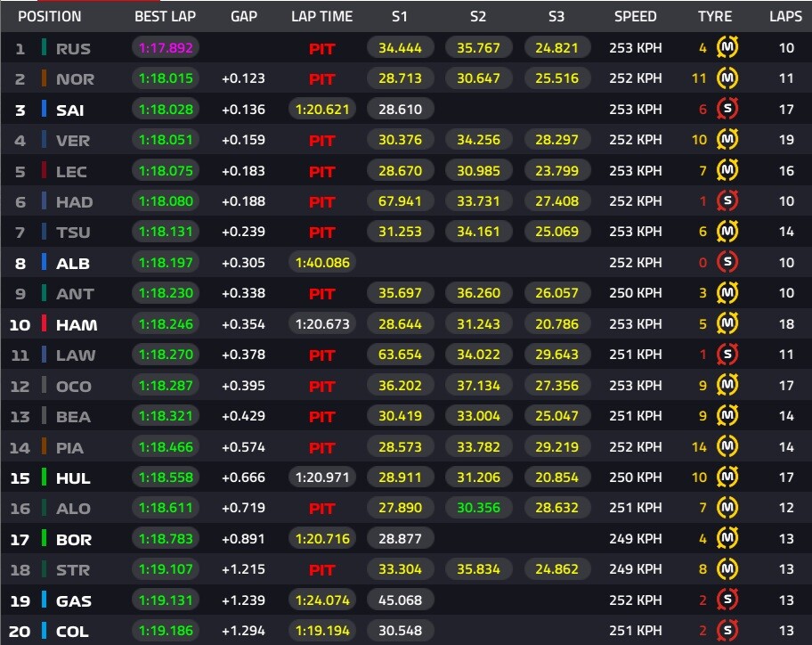
Task: Select driver VER in the standings
Action: (73, 141)
